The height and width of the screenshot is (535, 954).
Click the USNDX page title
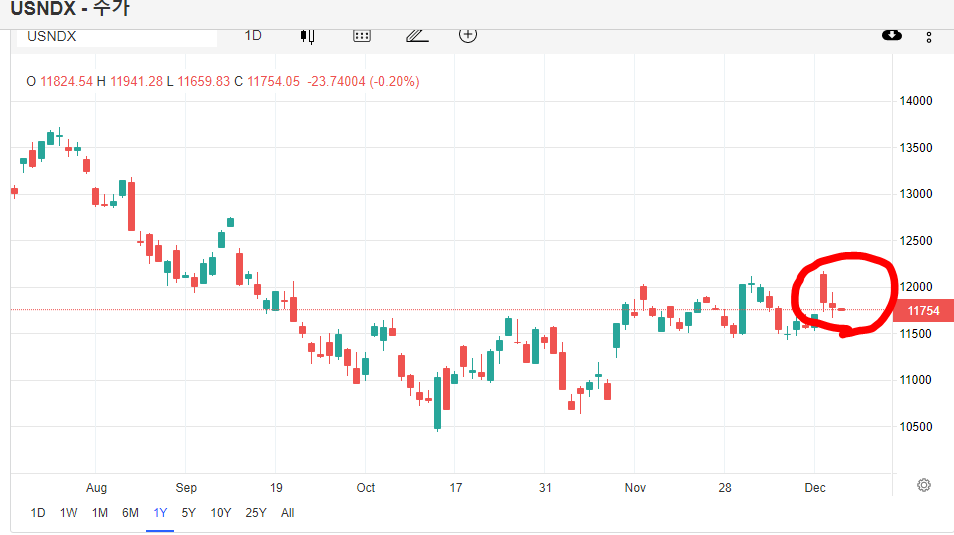coord(70,9)
